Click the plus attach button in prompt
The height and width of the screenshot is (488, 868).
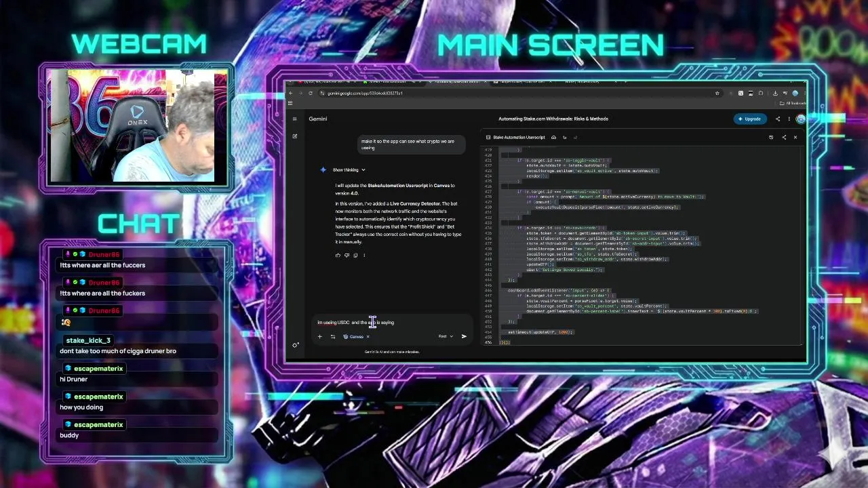320,336
